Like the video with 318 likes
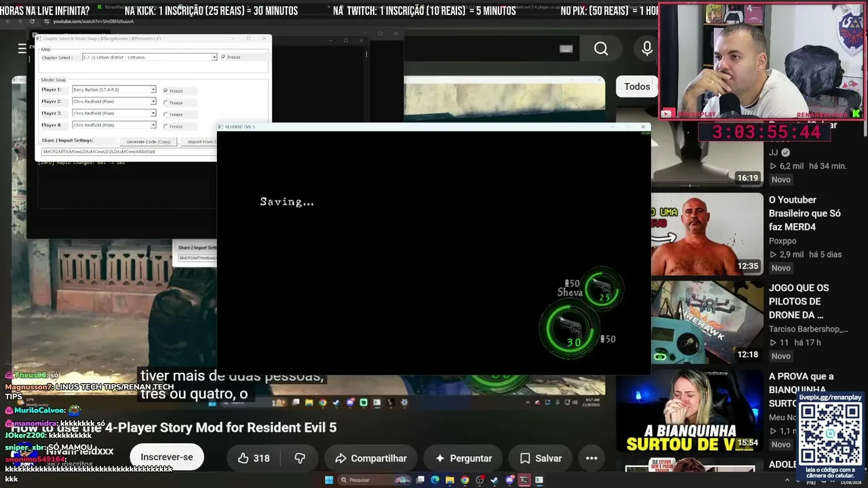 [254, 458]
